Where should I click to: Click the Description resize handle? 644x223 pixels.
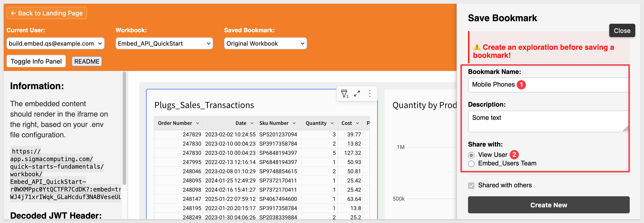pos(626,129)
